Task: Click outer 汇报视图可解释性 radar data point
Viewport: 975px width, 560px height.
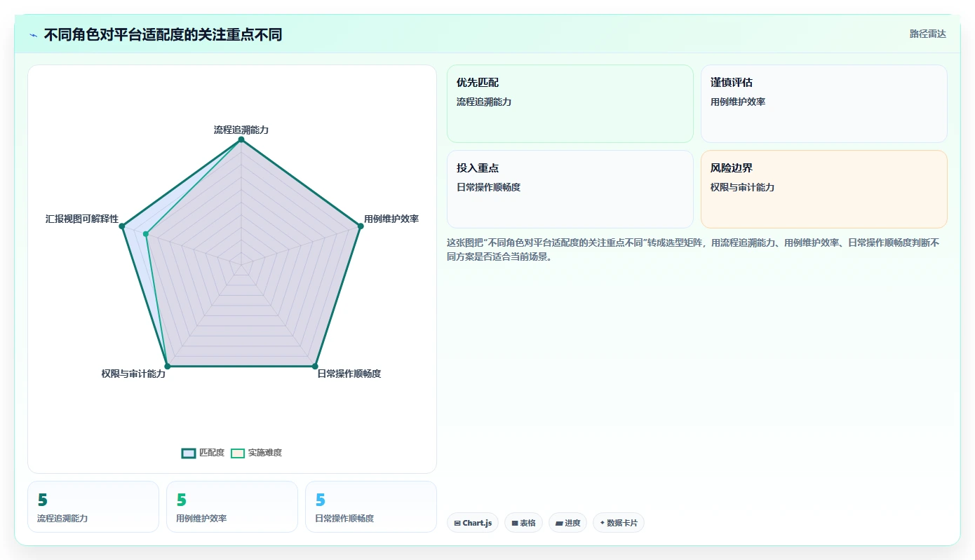Action: point(122,226)
